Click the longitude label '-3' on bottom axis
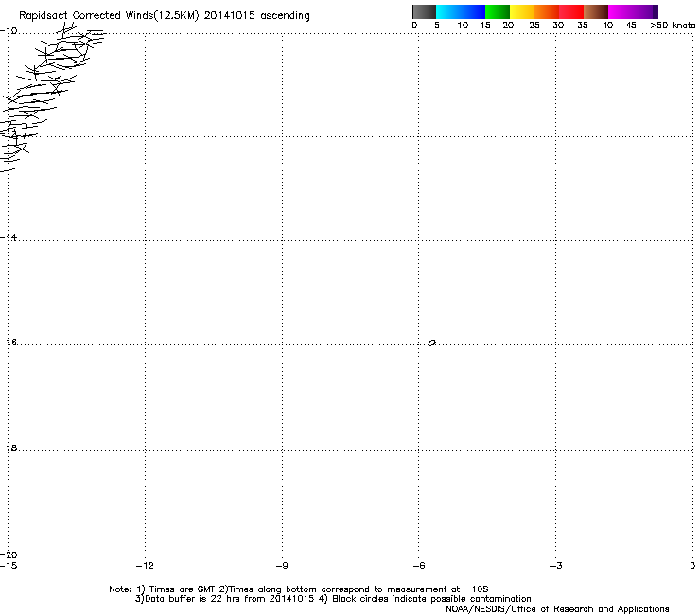The image size is (700, 615). coord(556,566)
